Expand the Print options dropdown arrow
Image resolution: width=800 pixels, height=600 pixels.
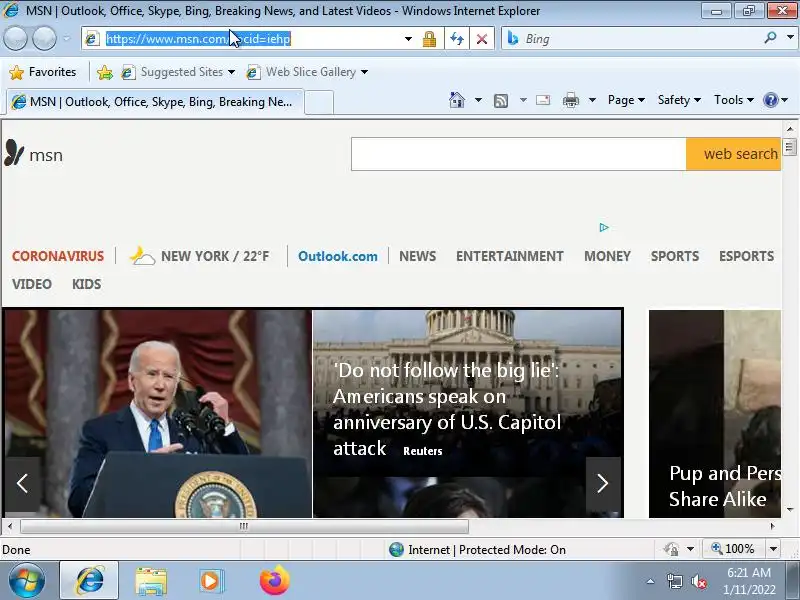592,100
